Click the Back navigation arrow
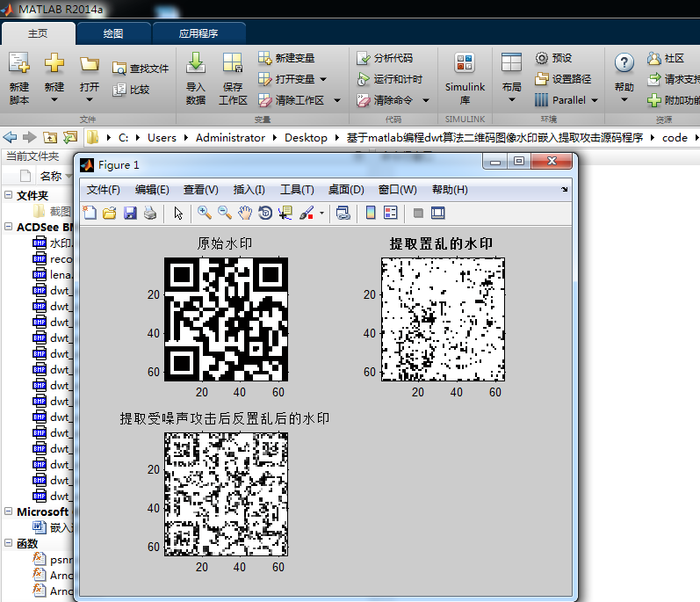Viewport: 700px width, 602px height. point(10,137)
